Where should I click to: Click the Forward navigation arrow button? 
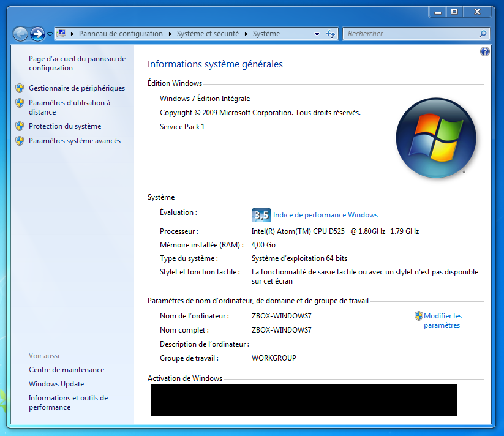coord(37,34)
